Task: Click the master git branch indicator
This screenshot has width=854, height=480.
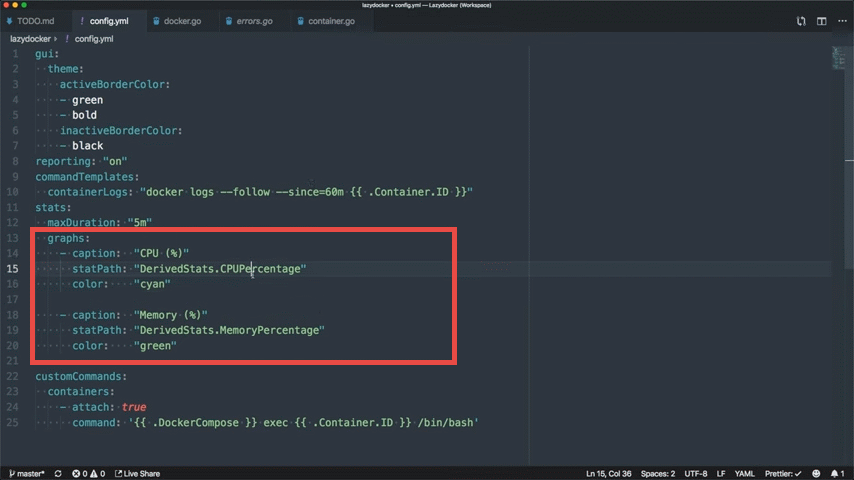Action: [27, 473]
